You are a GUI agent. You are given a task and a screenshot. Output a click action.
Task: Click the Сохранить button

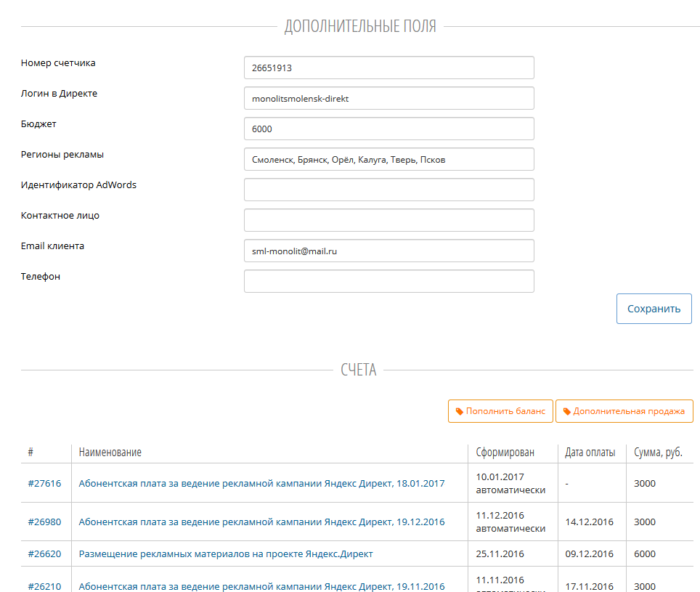654,309
